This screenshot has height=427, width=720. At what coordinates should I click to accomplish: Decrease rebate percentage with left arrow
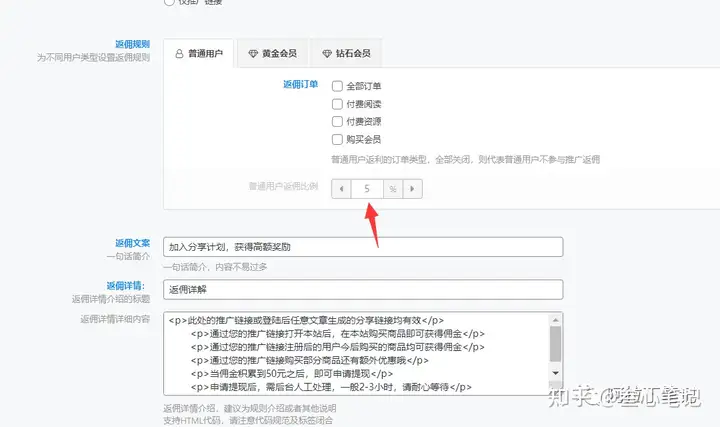pyautogui.click(x=341, y=189)
